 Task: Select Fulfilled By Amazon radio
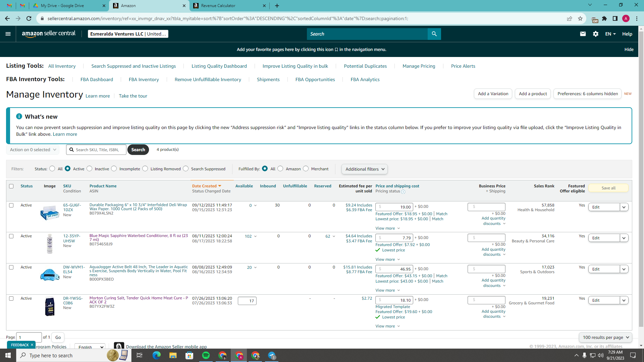pyautogui.click(x=280, y=169)
